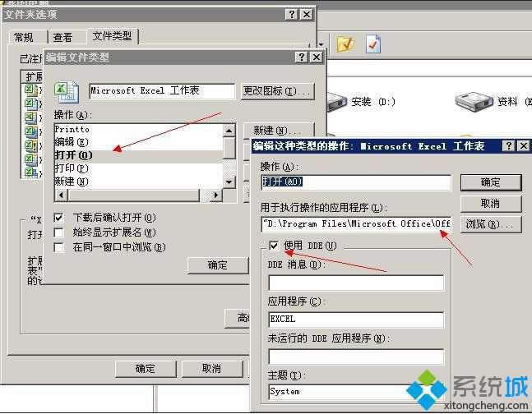532x414 pixels.
Task: Open the 资料 drive icon
Action: click(474, 101)
